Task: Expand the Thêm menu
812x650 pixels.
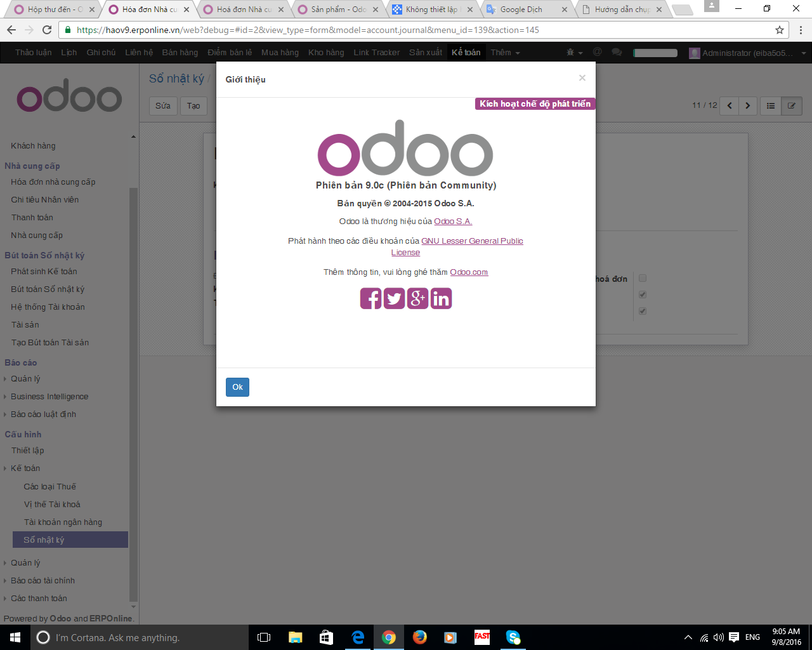Action: point(505,53)
